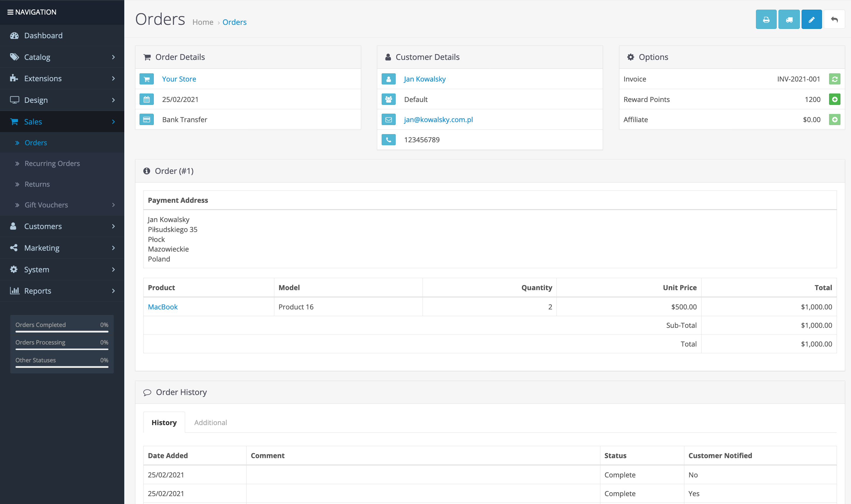Click the Customer Notified No cell

point(760,475)
